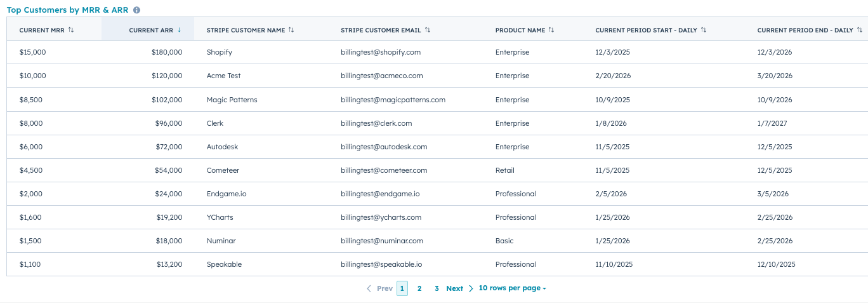Click the Current MRR column header
The height and width of the screenshot is (303, 868).
tap(53, 30)
